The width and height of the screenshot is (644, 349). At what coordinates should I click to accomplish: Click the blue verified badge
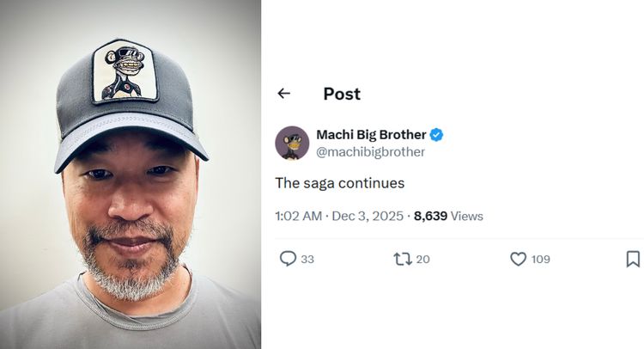(437, 135)
